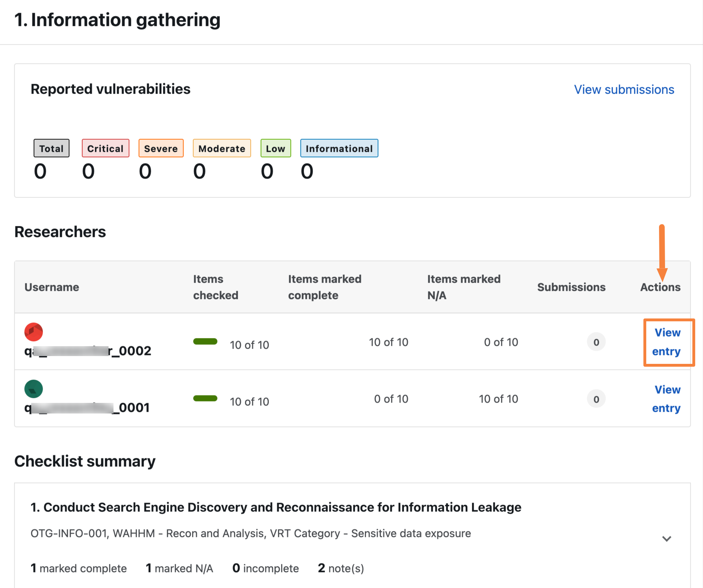703x588 pixels.
Task: Click the Actions column header
Action: tap(660, 287)
